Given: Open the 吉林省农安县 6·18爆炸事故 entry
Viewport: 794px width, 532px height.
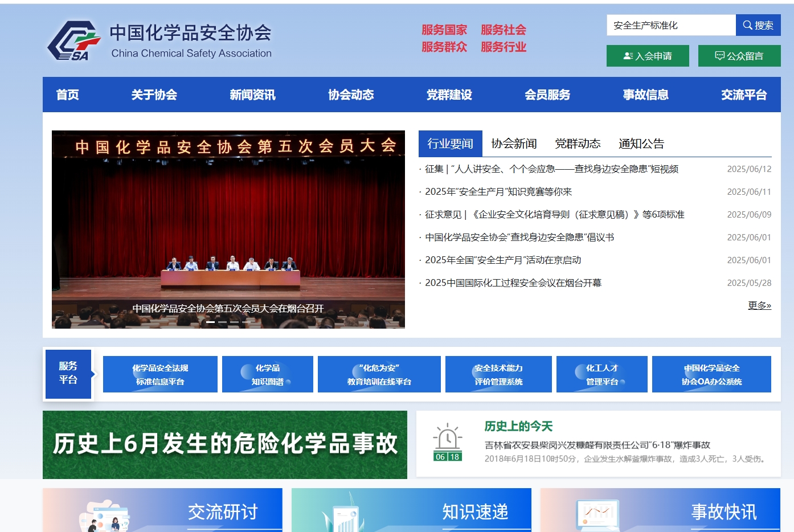Looking at the screenshot, I should 597,445.
